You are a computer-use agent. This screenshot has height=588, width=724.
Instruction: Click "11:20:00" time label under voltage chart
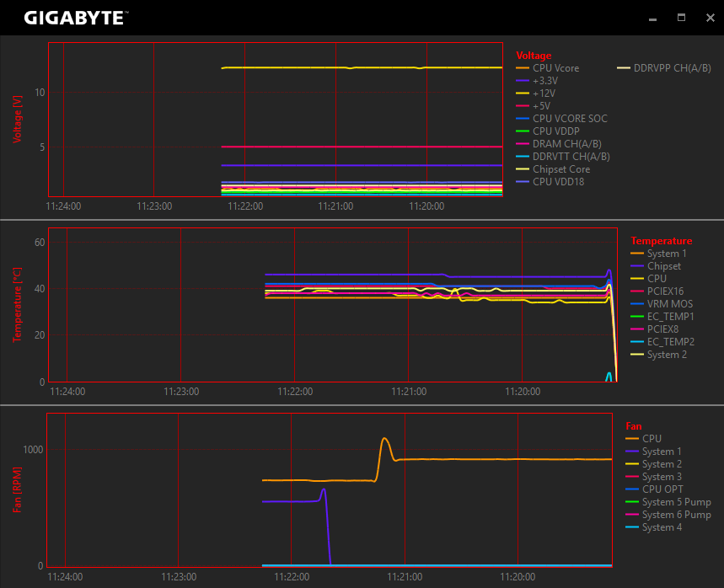coord(426,206)
